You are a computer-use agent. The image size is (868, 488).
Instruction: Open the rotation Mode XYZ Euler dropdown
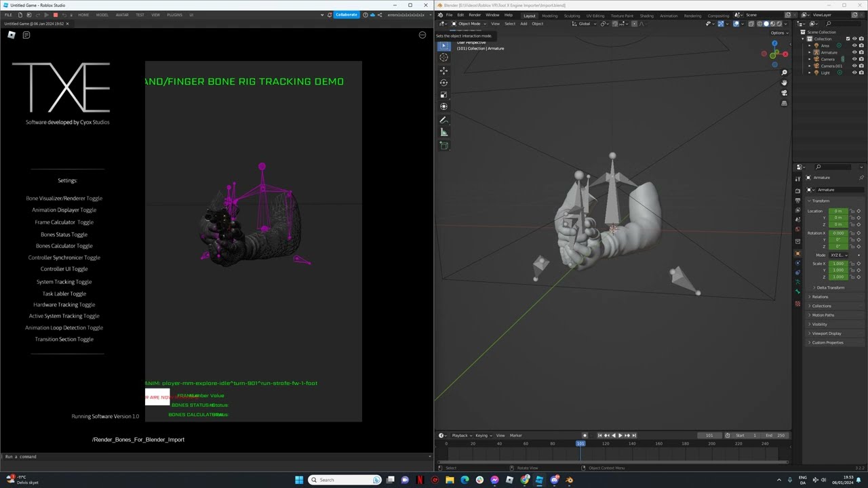pyautogui.click(x=838, y=255)
